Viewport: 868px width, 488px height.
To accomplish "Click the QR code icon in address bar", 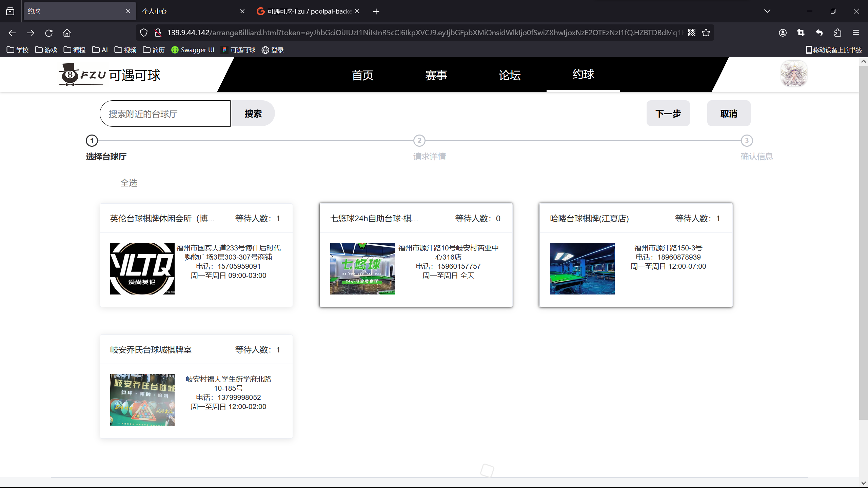I will click(692, 33).
